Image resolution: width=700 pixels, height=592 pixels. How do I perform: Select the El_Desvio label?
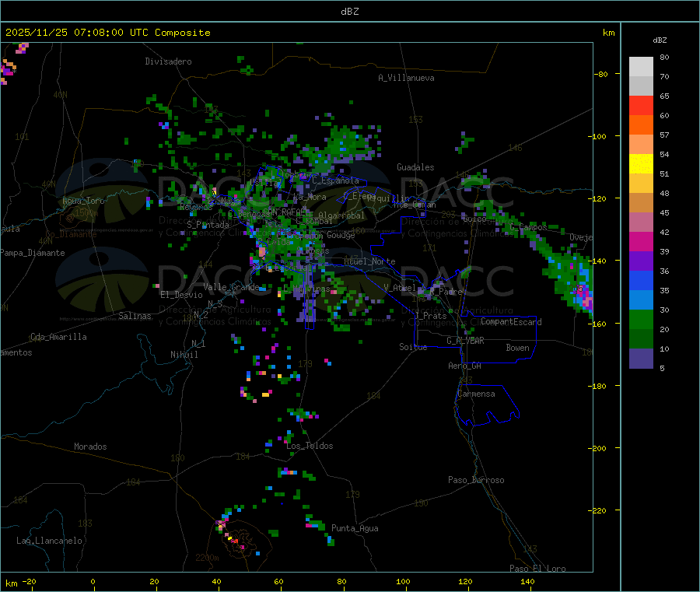point(182,295)
